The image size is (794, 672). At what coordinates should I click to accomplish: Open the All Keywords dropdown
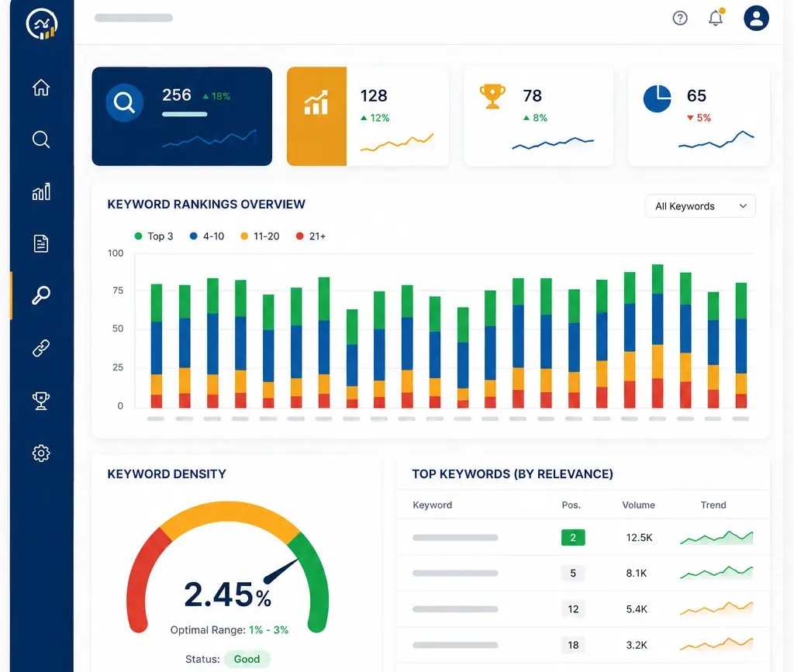pos(700,206)
